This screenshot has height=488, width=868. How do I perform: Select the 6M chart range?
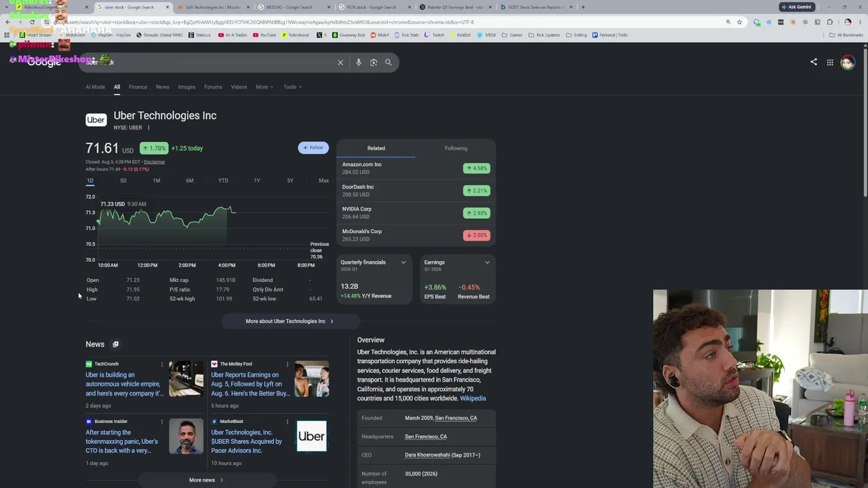click(x=189, y=180)
